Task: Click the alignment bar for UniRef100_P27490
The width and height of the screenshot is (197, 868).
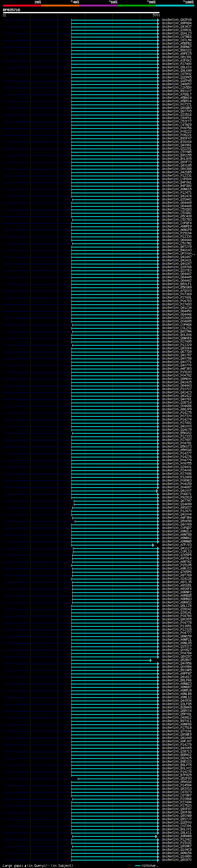Action: 115,64
